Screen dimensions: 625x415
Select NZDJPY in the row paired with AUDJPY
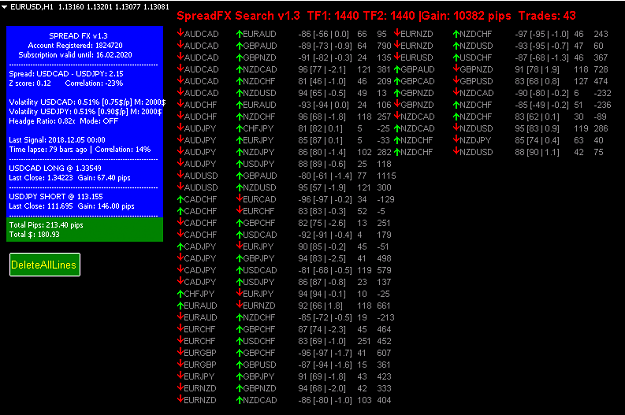[x=258, y=152]
